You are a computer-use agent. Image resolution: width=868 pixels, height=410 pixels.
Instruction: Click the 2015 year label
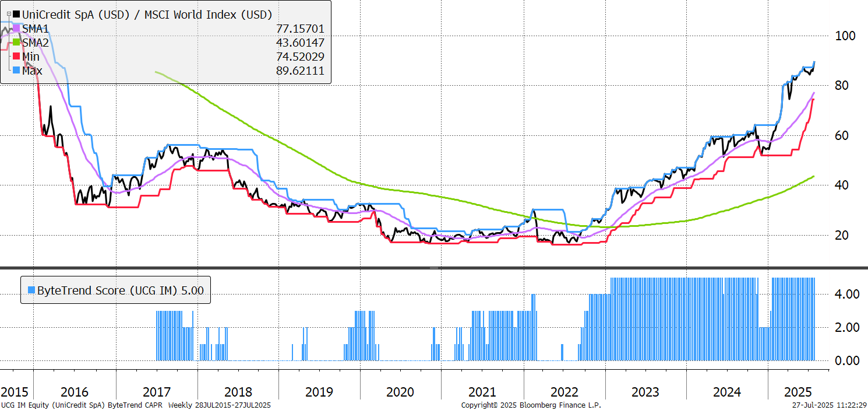click(x=13, y=391)
